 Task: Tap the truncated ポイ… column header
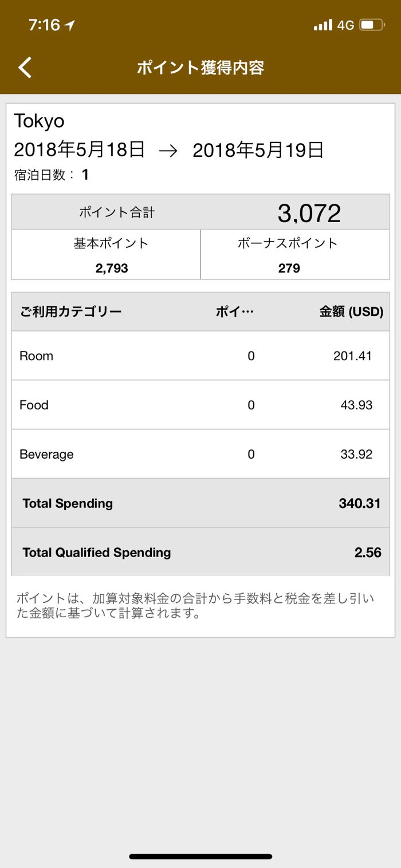click(234, 311)
